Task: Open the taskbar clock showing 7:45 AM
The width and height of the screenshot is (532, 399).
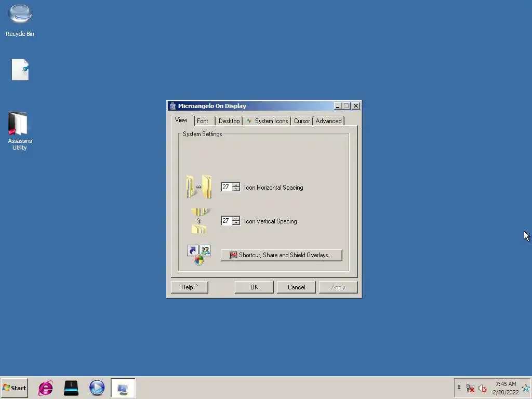Action: pyautogui.click(x=506, y=388)
